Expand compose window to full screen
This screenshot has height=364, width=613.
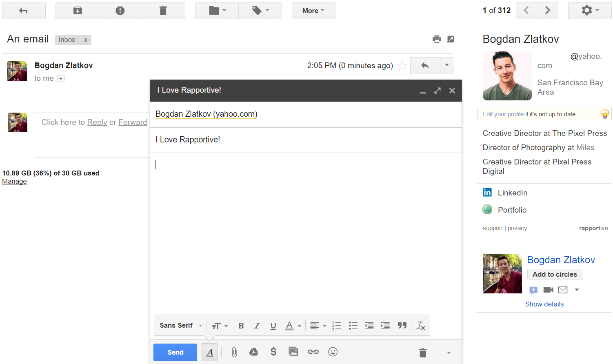click(x=438, y=91)
